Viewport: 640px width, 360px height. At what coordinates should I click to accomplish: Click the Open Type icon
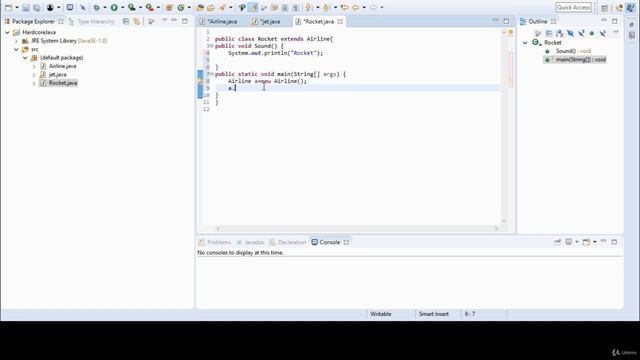point(200,7)
